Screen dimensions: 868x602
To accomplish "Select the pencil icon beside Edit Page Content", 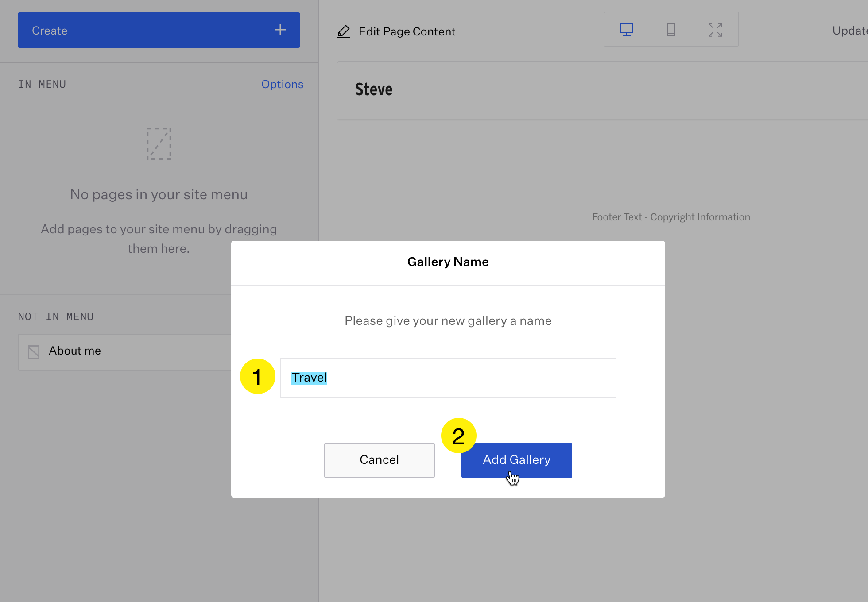I will point(344,31).
